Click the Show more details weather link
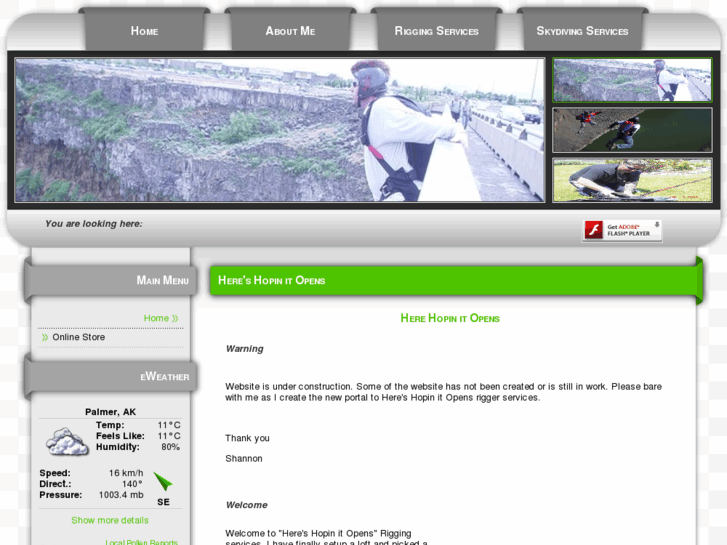Image resolution: width=727 pixels, height=545 pixels. tap(110, 520)
